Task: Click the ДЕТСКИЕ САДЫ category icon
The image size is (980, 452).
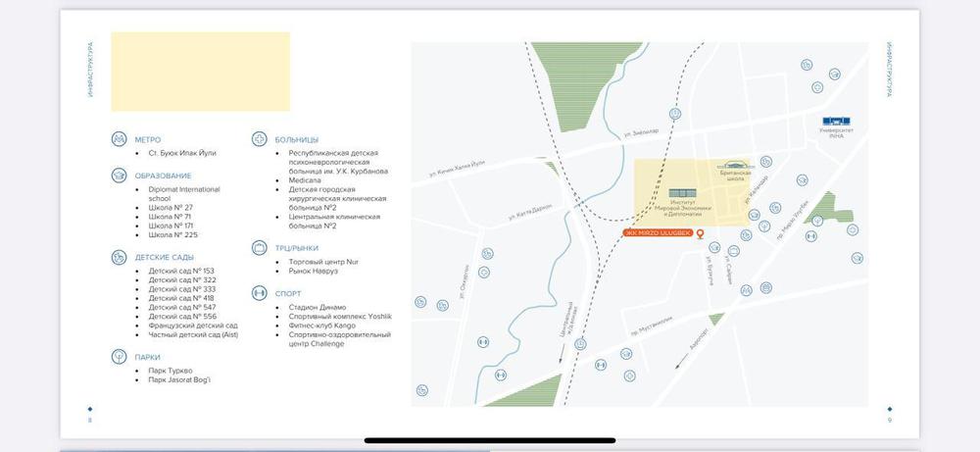Action: point(119,257)
